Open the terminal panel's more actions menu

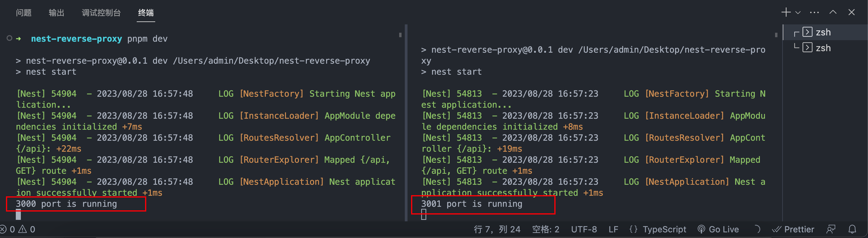[814, 13]
